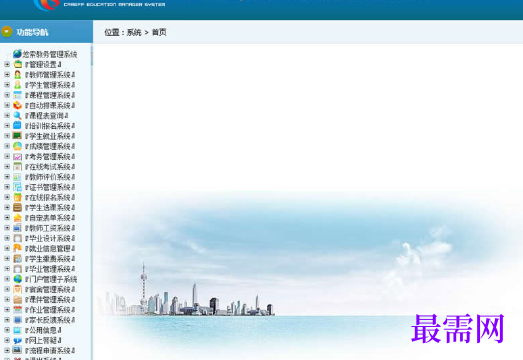Click the 学生选课系统 brown icon

click(x=17, y=208)
